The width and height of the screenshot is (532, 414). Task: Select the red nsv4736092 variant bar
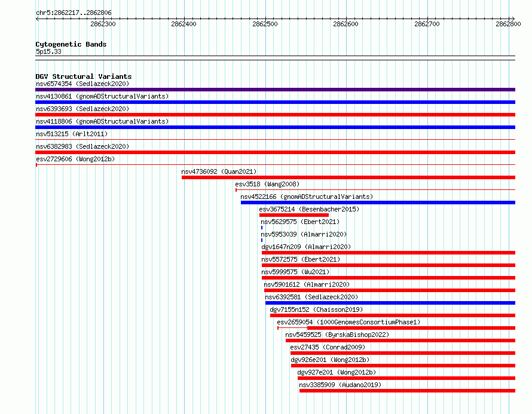348,177
